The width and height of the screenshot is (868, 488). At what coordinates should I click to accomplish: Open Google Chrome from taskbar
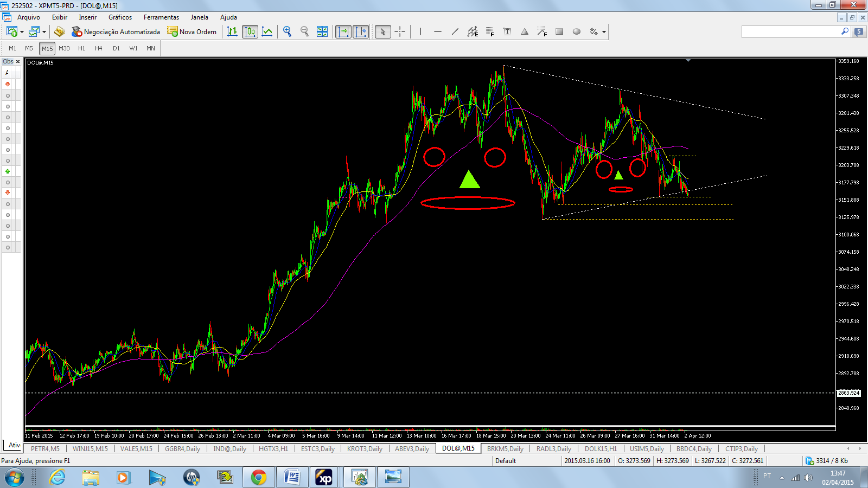(x=259, y=477)
